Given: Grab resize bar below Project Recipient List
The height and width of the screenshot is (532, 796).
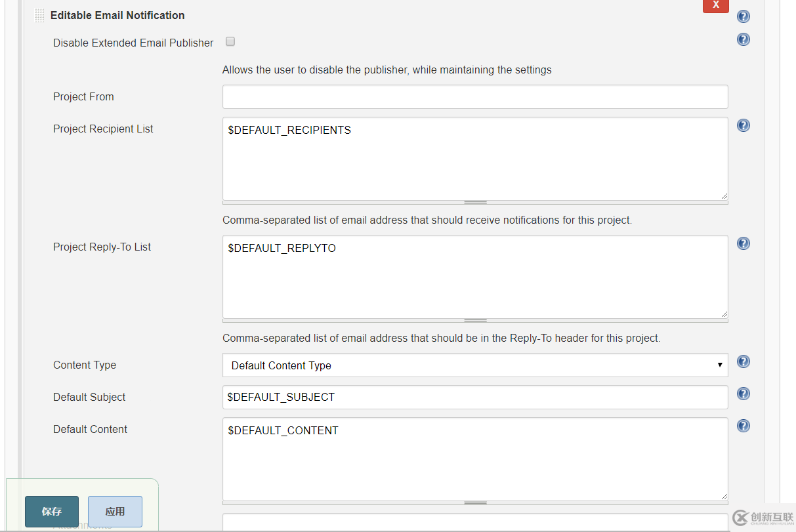Looking at the screenshot, I should pyautogui.click(x=475, y=203).
